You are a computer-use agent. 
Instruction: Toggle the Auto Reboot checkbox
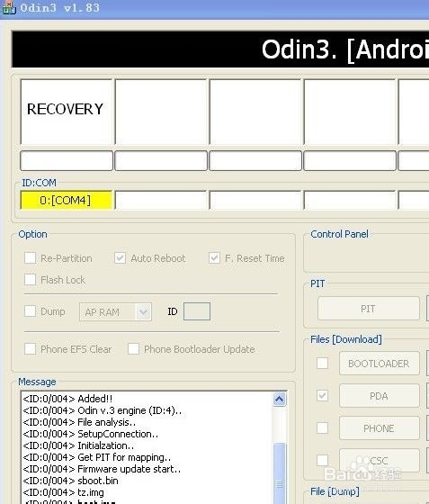point(121,257)
